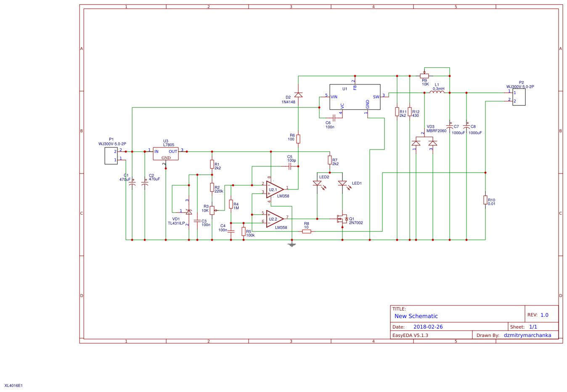
Task: Click the C1 470uF capacitor symbol
Action: (132, 183)
